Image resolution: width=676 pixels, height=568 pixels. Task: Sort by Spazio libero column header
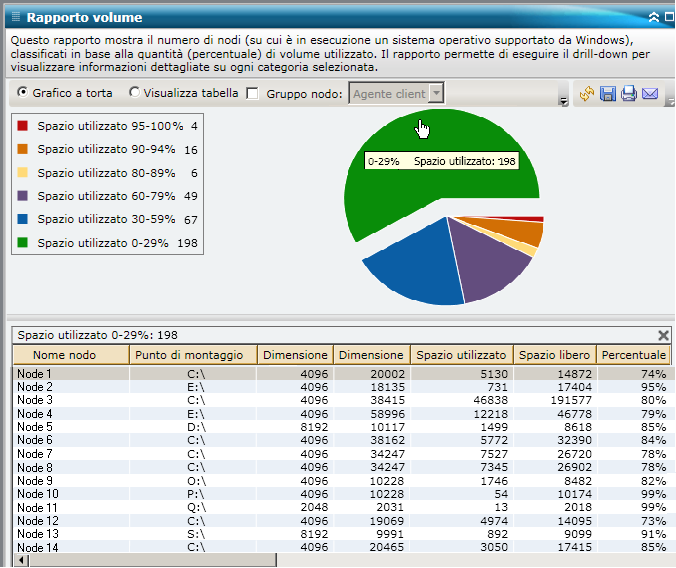554,355
